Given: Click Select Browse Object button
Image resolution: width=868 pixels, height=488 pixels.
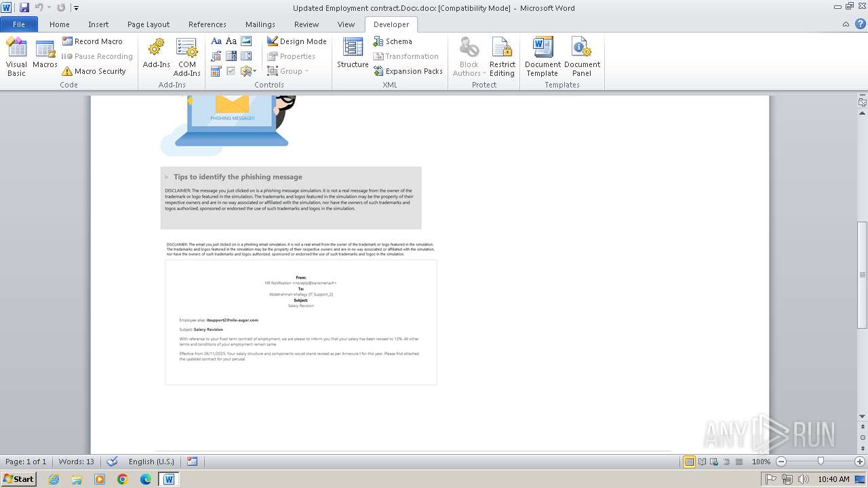Looking at the screenshot, I should (862, 438).
